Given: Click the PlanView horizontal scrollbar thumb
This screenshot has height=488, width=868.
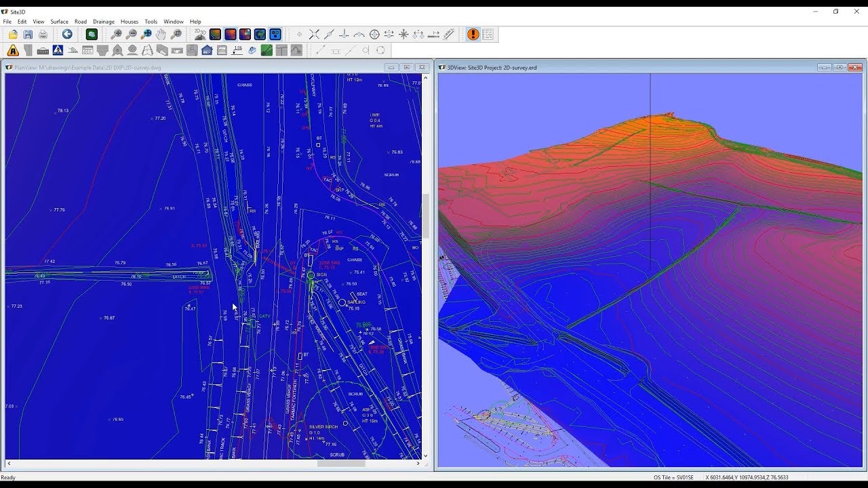Looking at the screenshot, I should 341,464.
